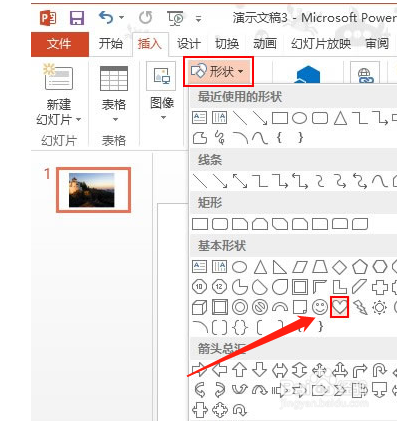This screenshot has height=421, width=397.
Task: Click the 新建幻灯片 button icon
Action: click(59, 78)
